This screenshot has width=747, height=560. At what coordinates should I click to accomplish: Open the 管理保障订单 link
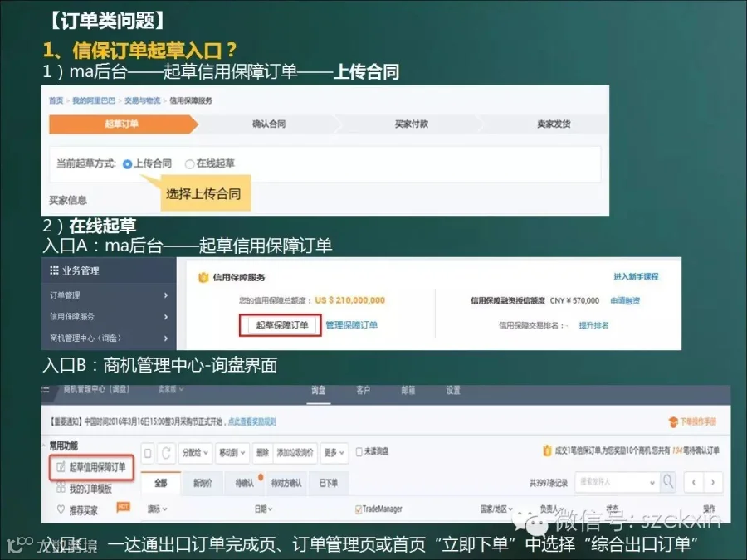[352, 324]
